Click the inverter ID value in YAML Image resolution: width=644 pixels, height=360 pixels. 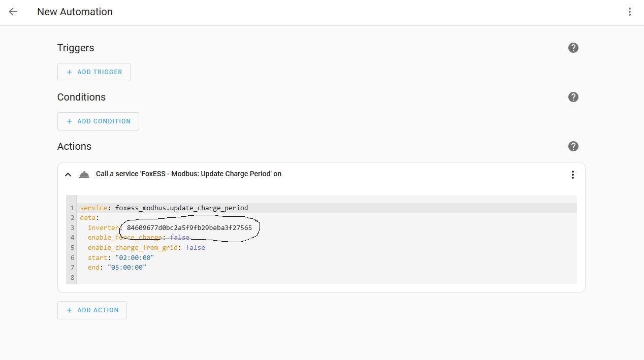(189, 227)
